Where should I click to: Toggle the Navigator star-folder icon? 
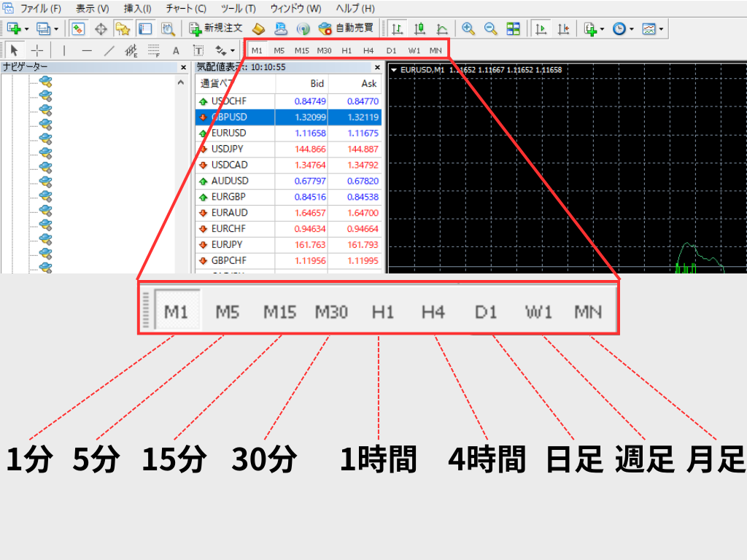click(x=123, y=29)
